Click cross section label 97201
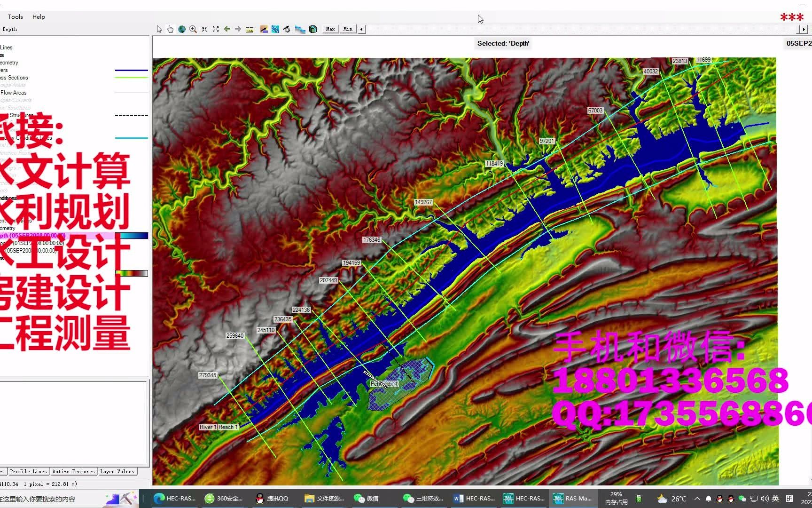The height and width of the screenshot is (508, 812). click(547, 141)
